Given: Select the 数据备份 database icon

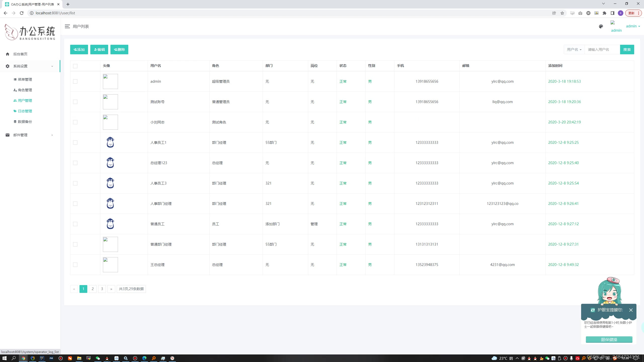Looking at the screenshot, I should [15, 121].
